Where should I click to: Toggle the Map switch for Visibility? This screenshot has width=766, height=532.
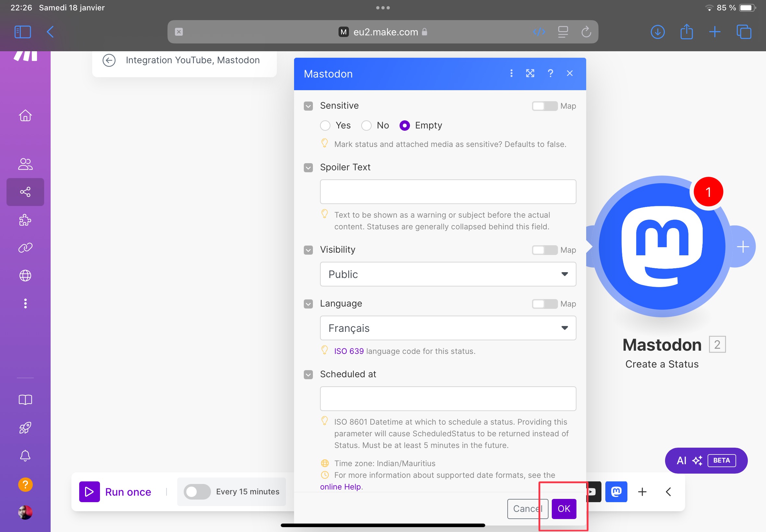coord(544,249)
